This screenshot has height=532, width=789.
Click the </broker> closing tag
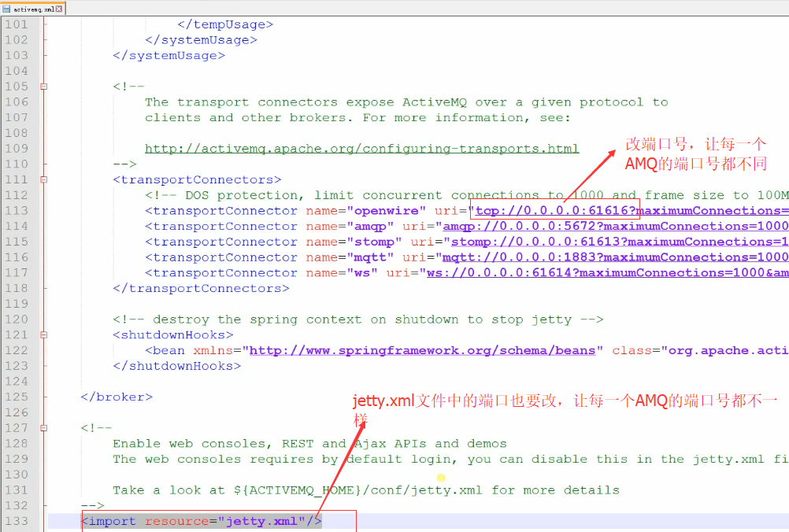(x=117, y=397)
